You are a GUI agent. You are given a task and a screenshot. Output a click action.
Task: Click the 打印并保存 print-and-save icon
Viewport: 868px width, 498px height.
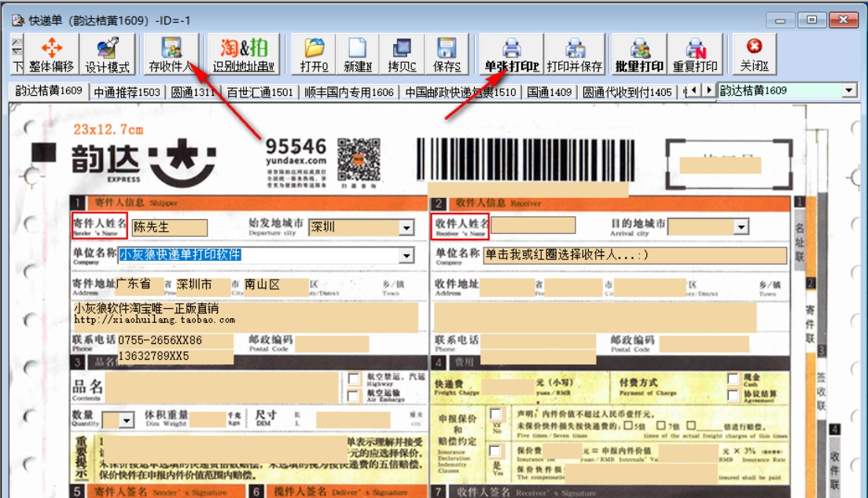coord(575,55)
